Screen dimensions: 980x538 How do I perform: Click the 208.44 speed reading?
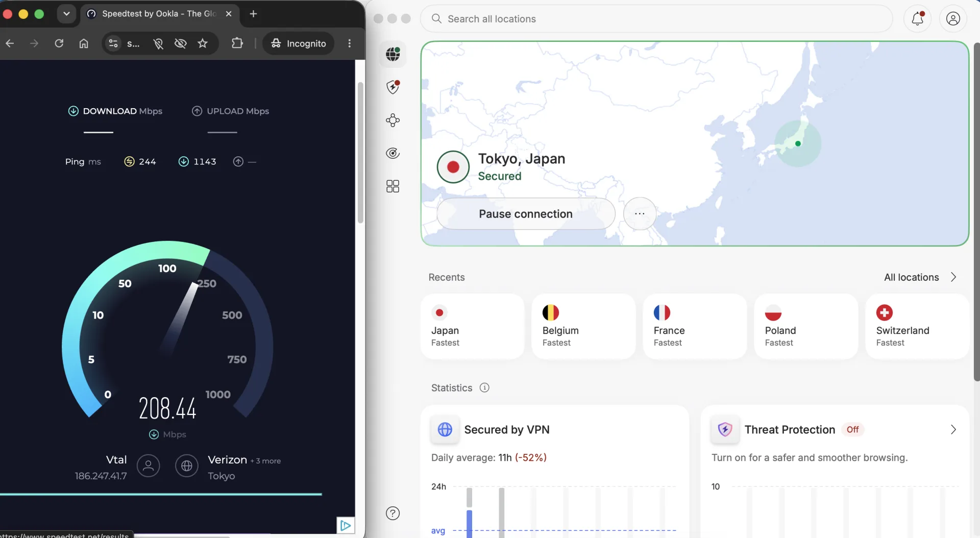coord(167,408)
